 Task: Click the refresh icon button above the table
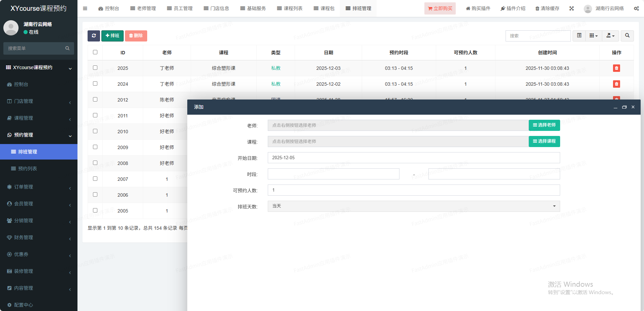pos(94,36)
